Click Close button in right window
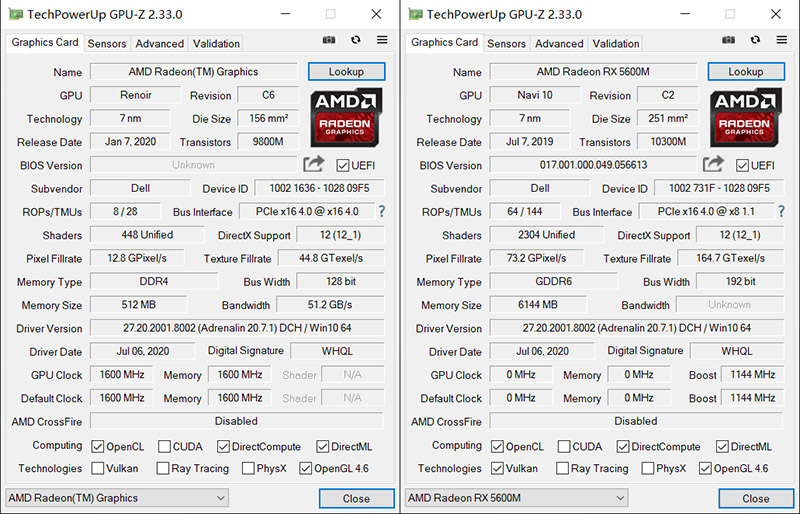Image resolution: width=800 pixels, height=514 pixels. [x=756, y=498]
